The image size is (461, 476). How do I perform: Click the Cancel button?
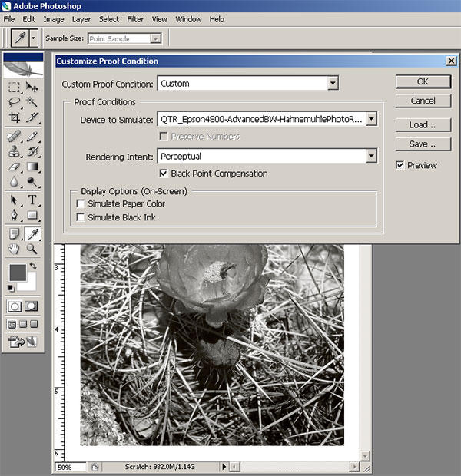423,101
